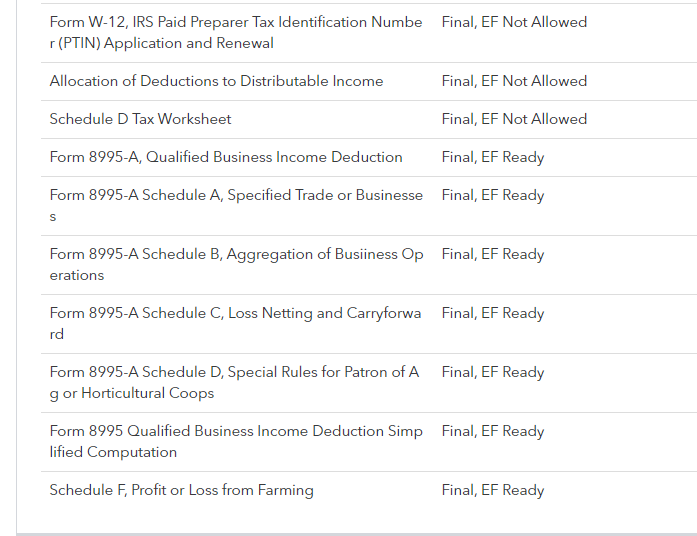697x536 pixels.
Task: Click status for Form 8995-A Schedule B
Action: (493, 254)
